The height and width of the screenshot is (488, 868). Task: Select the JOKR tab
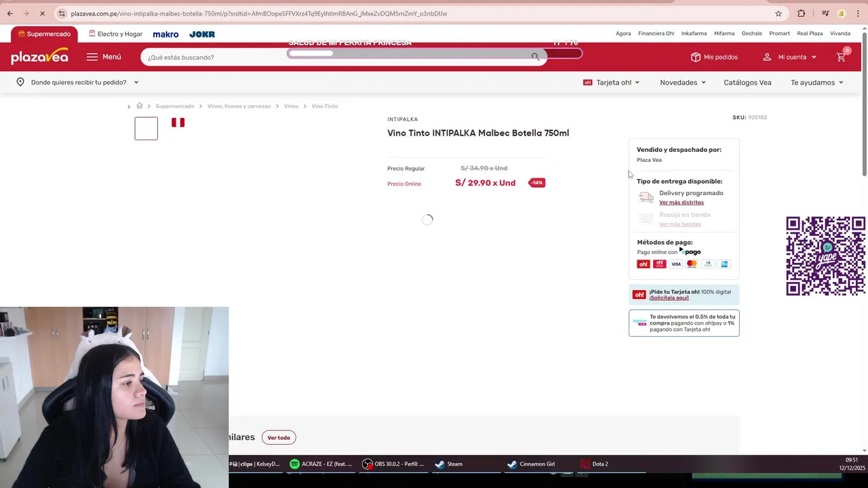(x=202, y=34)
